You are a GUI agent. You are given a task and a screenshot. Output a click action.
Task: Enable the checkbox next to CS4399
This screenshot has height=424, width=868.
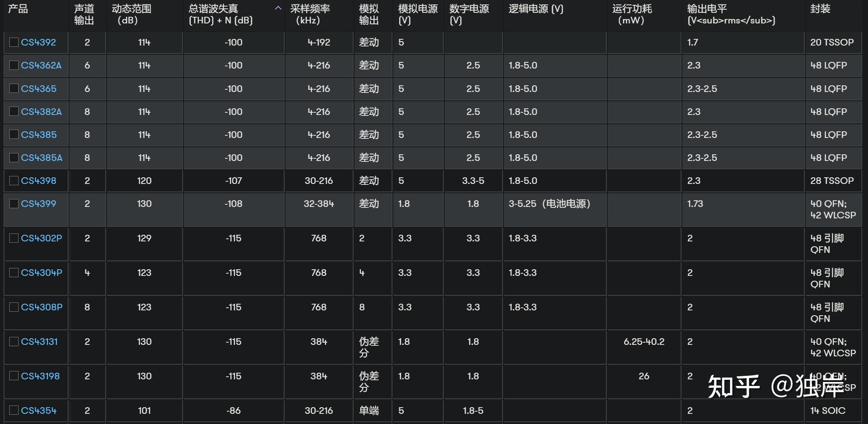click(14, 203)
